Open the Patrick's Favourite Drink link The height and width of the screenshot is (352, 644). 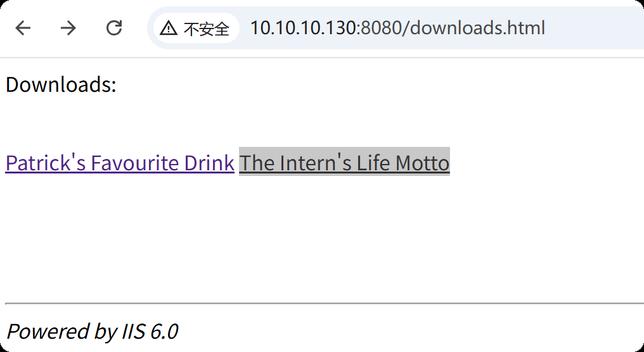point(120,163)
